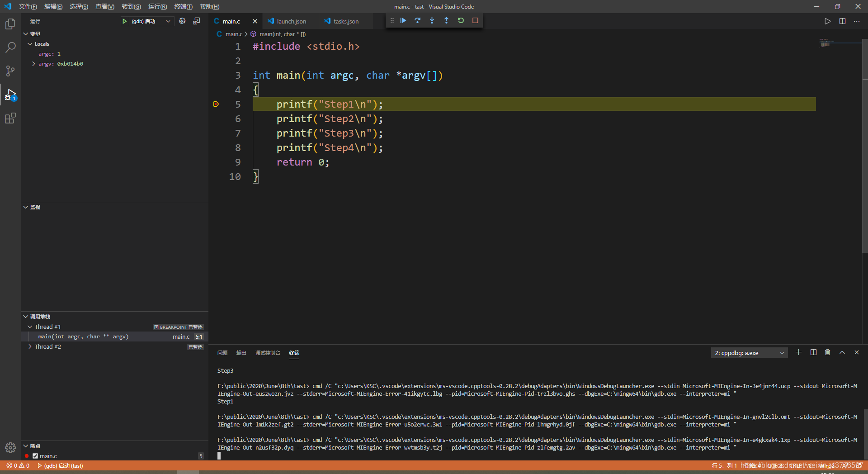The width and height of the screenshot is (868, 474).
Task: Click line number 10 in the gutter
Action: point(235,176)
